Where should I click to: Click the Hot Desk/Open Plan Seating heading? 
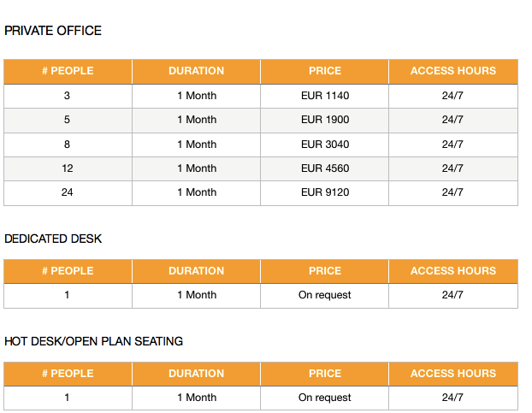tap(93, 341)
